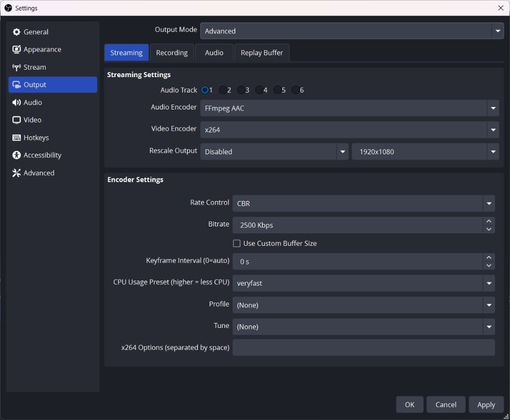
Task: Open the Audio Encoder dropdown
Action: (350, 108)
